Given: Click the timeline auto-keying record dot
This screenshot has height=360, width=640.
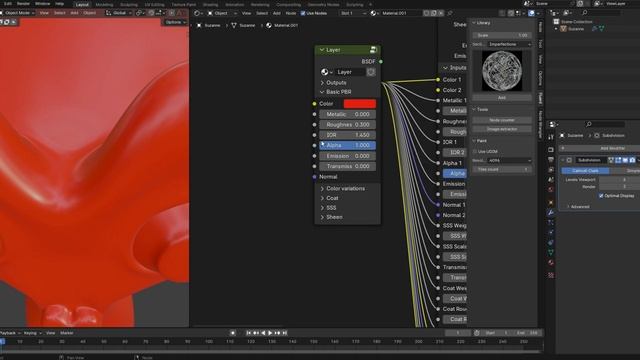Looking at the screenshot, I should [233, 333].
